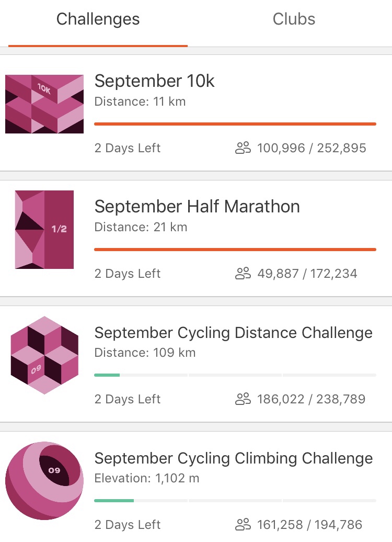The image size is (392, 542).
Task: Tap the Cycling Distance green progress bar
Action: tap(107, 375)
